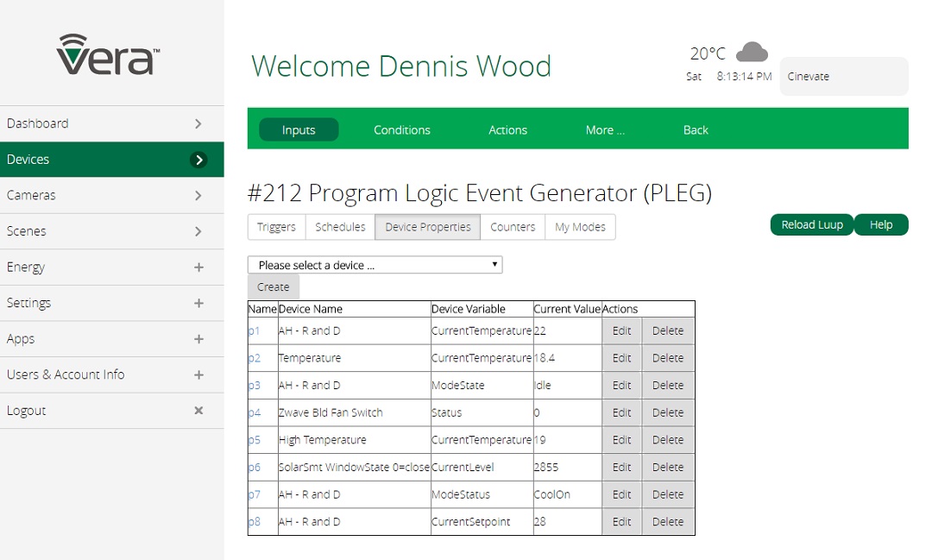This screenshot has height=560, width=932.
Task: Click the p4 name link
Action: tap(255, 413)
